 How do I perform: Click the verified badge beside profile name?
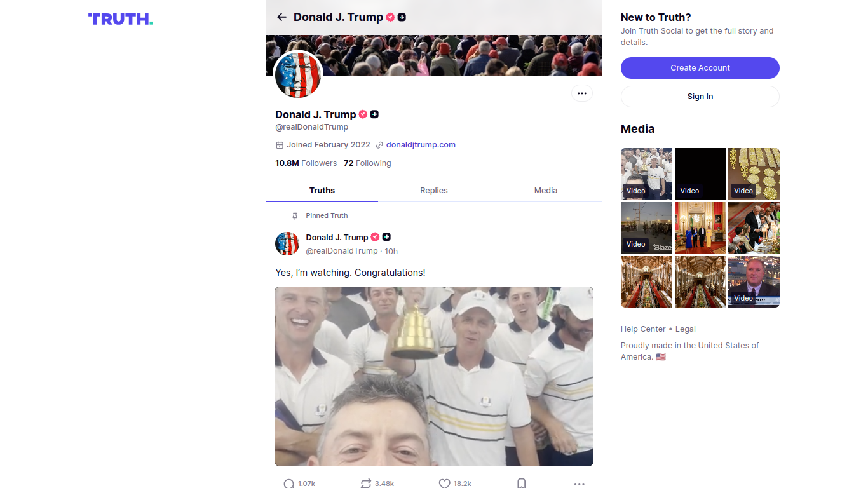click(363, 114)
